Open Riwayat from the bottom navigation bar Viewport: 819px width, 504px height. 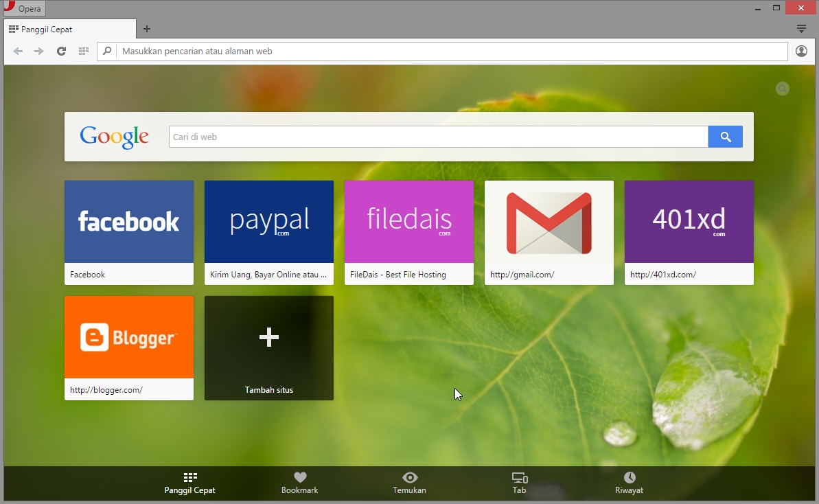tap(629, 481)
